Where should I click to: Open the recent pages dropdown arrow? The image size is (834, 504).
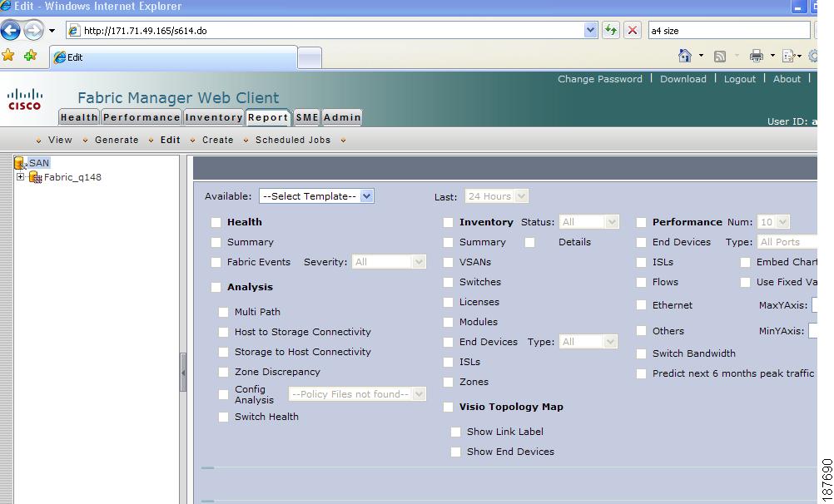pos(52,30)
